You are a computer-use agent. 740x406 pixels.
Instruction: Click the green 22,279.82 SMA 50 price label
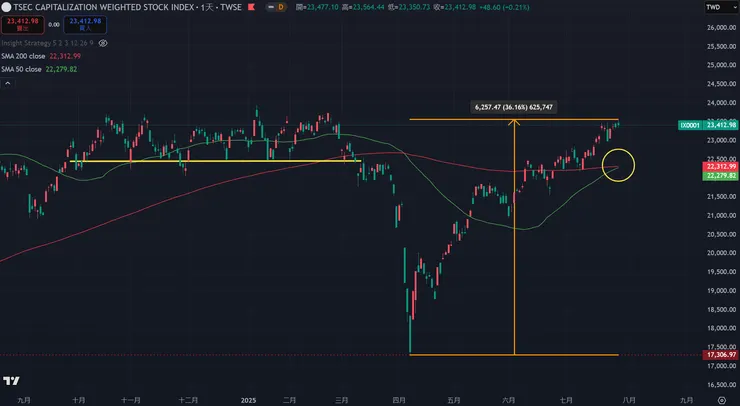(x=721, y=176)
